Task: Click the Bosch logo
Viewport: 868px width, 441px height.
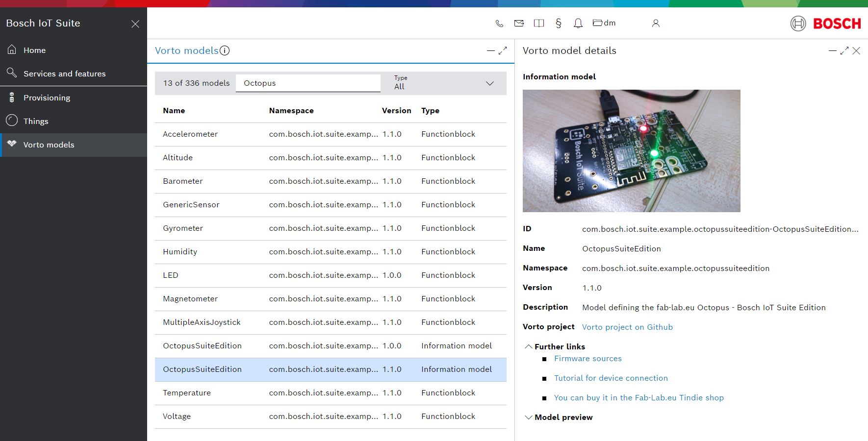Action: point(826,23)
